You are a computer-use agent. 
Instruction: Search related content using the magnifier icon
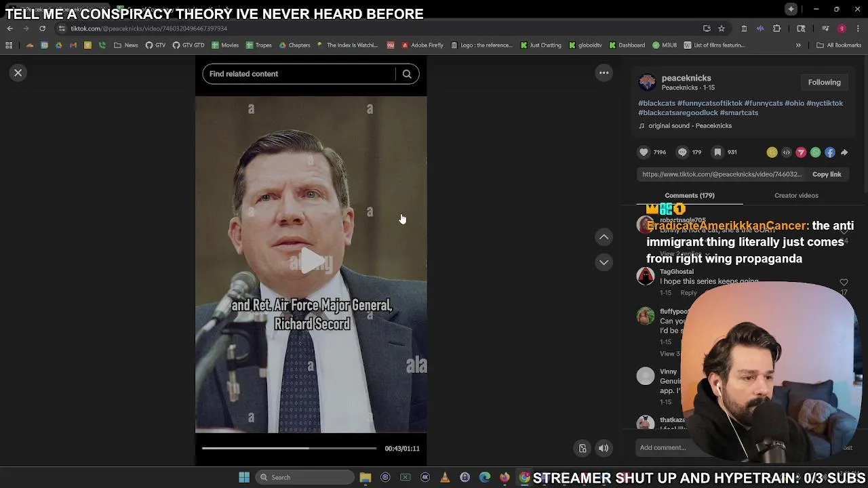pos(407,74)
